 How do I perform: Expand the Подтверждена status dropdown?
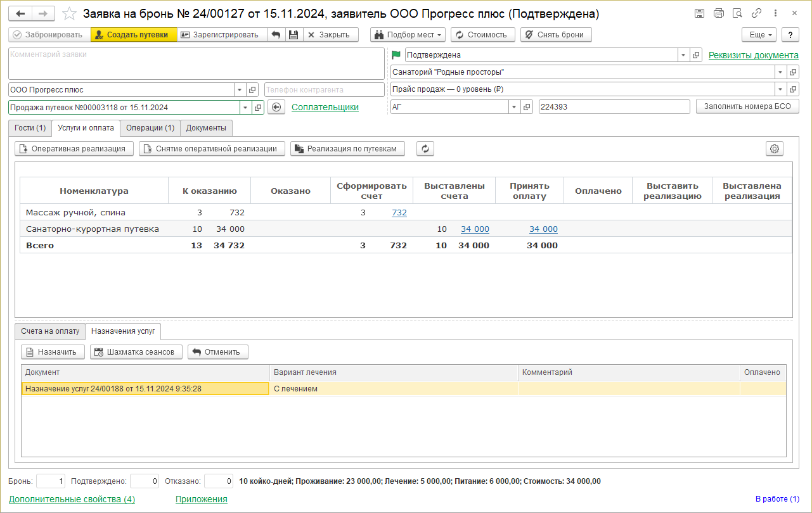pos(683,55)
